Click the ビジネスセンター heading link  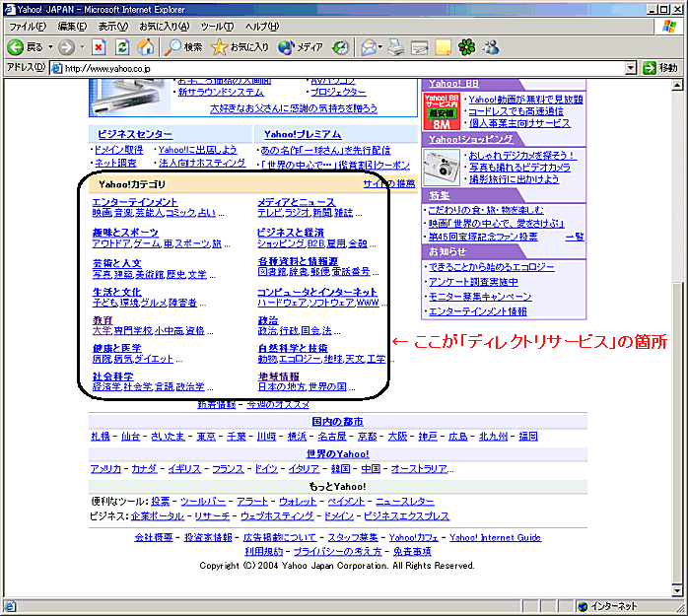pyautogui.click(x=135, y=134)
